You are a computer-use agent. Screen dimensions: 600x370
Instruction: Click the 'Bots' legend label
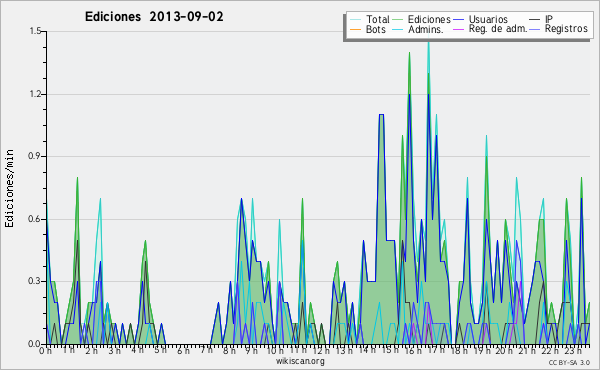(x=376, y=29)
